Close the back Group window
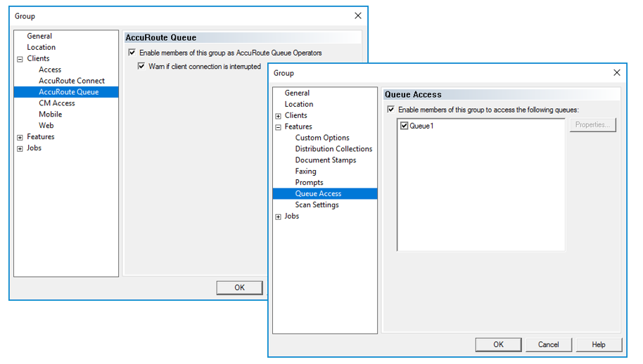The height and width of the screenshot is (364, 643). 358,15
